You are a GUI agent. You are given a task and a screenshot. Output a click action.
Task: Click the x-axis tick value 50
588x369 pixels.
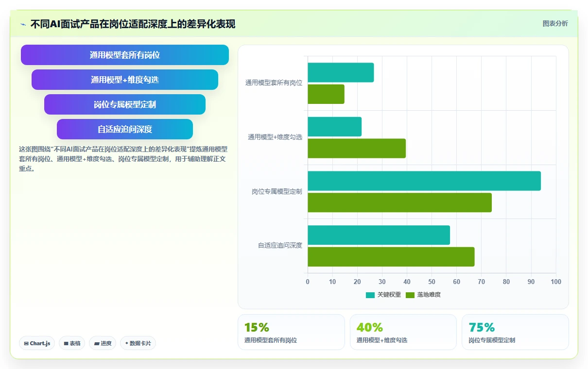432,282
